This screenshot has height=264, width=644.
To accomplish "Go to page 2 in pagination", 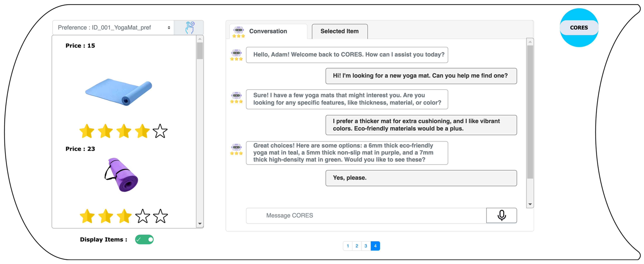I will [x=357, y=246].
